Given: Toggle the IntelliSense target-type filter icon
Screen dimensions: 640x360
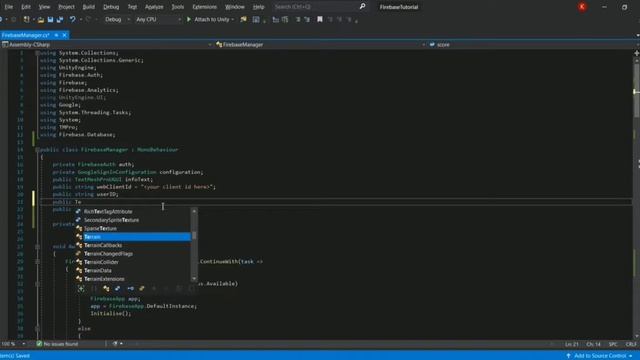Looking at the screenshot, I should pos(81,289).
